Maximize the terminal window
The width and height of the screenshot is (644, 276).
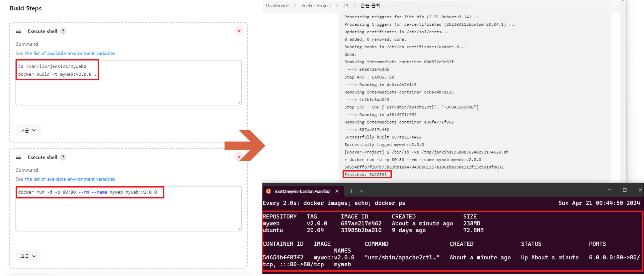pyautogui.click(x=625, y=190)
